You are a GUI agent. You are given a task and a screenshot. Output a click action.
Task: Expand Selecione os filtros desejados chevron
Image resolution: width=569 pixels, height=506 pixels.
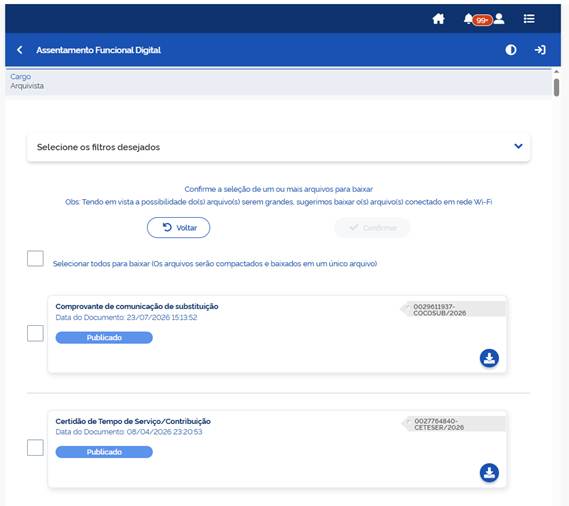click(519, 146)
